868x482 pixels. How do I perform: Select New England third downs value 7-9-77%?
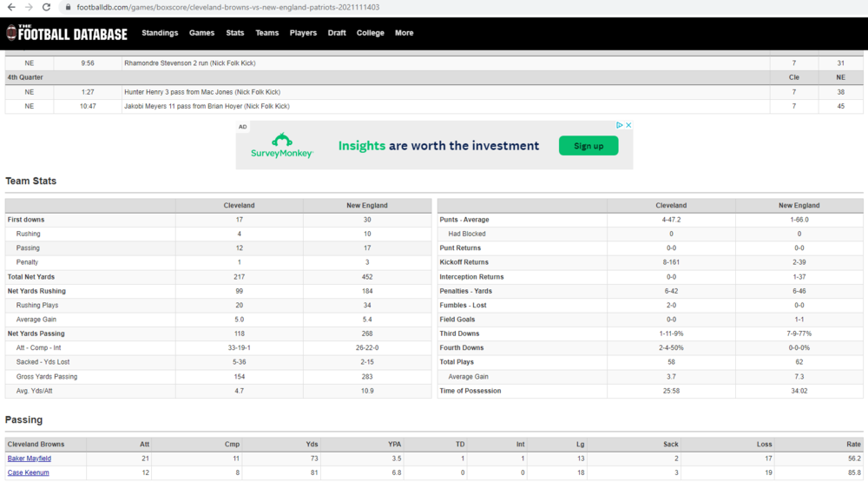799,333
